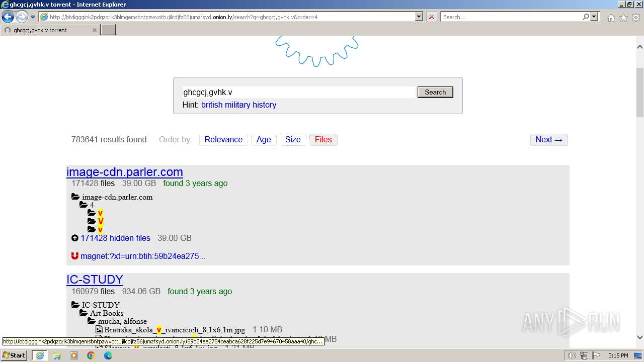This screenshot has width=644, height=362.
Task: Open the british military history hint link
Action: [238, 105]
